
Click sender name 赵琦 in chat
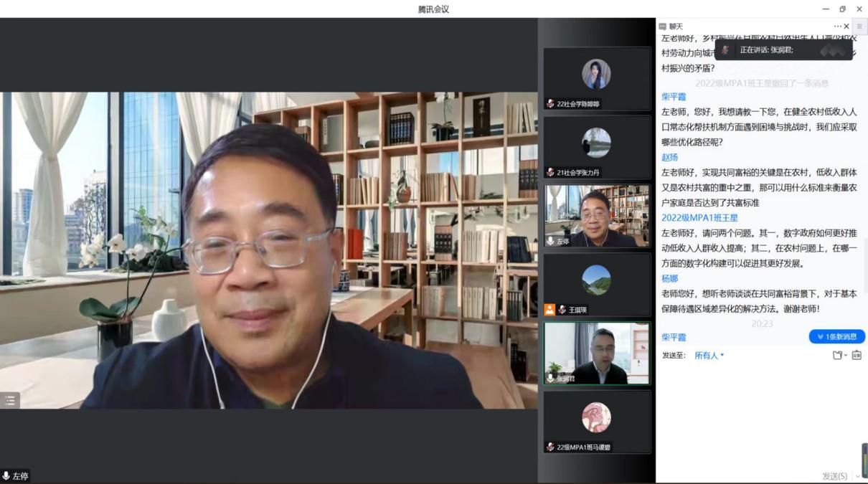click(669, 157)
